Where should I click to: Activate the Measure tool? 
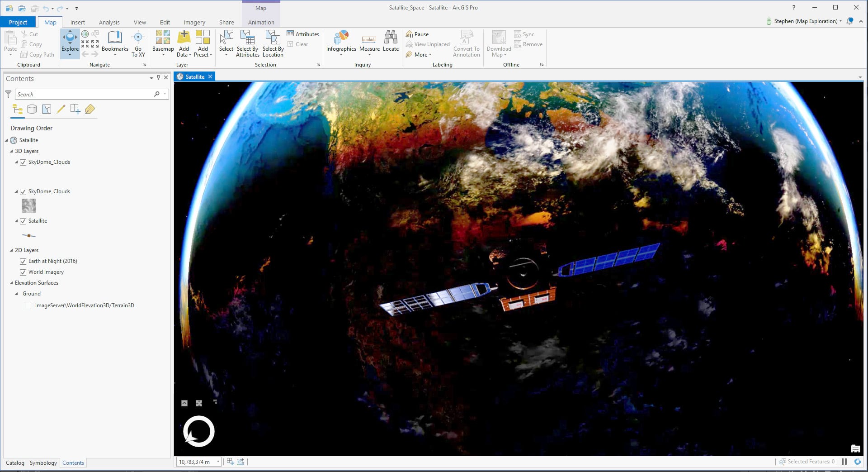(369, 43)
